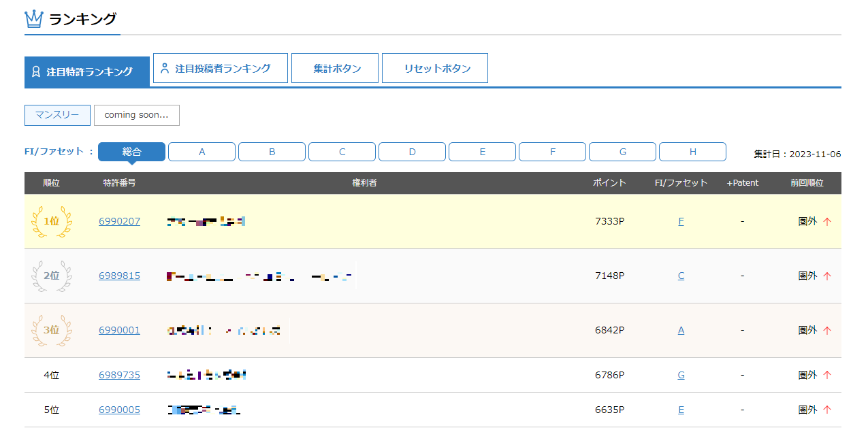Screen dimensions: 868x428
Task: Open the 注目特許ランキング tab
Action: pos(87,71)
